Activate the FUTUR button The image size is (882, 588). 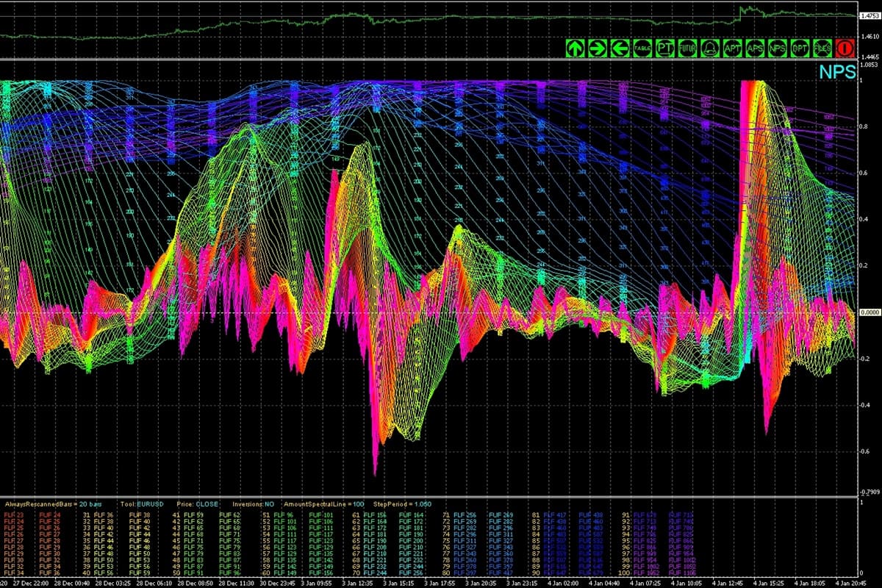(687, 49)
